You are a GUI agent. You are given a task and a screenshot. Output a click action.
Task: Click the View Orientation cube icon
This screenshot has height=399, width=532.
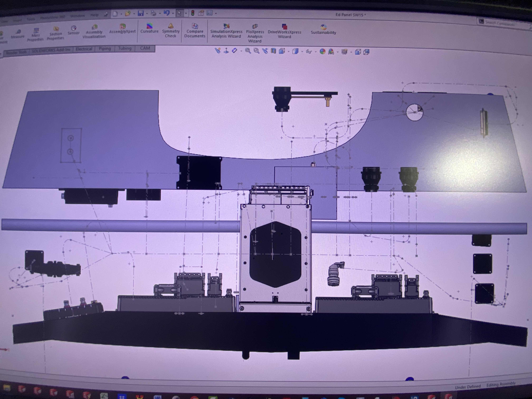(282, 51)
